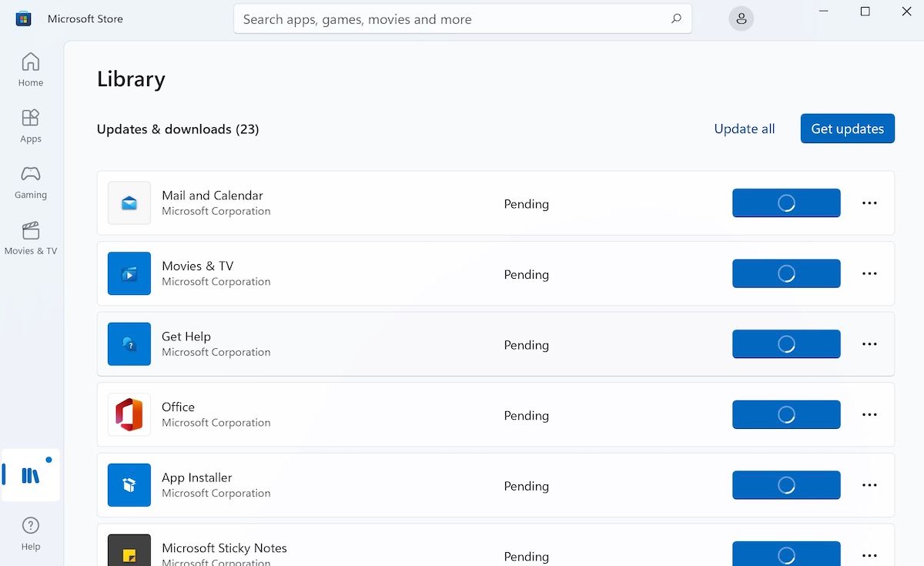
Task: Go to the Home tab
Action: (31, 69)
